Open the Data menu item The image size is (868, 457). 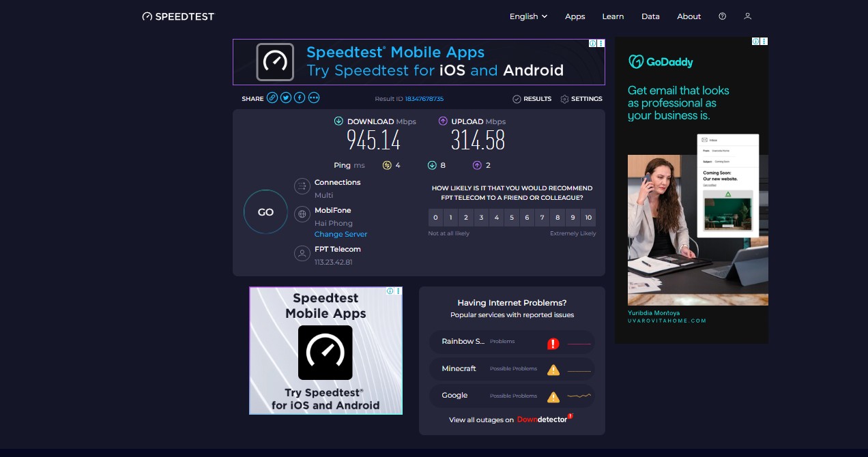[x=650, y=16]
